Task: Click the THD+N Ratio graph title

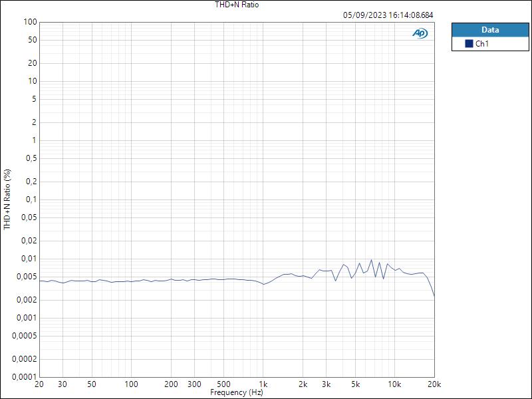Action: point(236,5)
